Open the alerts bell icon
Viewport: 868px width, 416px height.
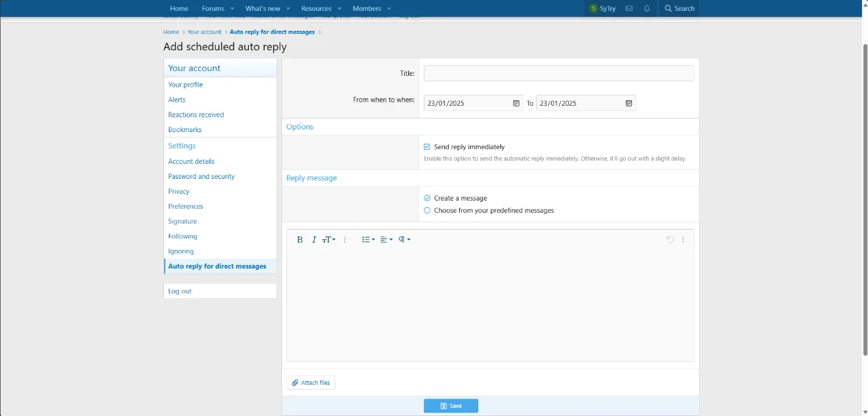coord(647,9)
